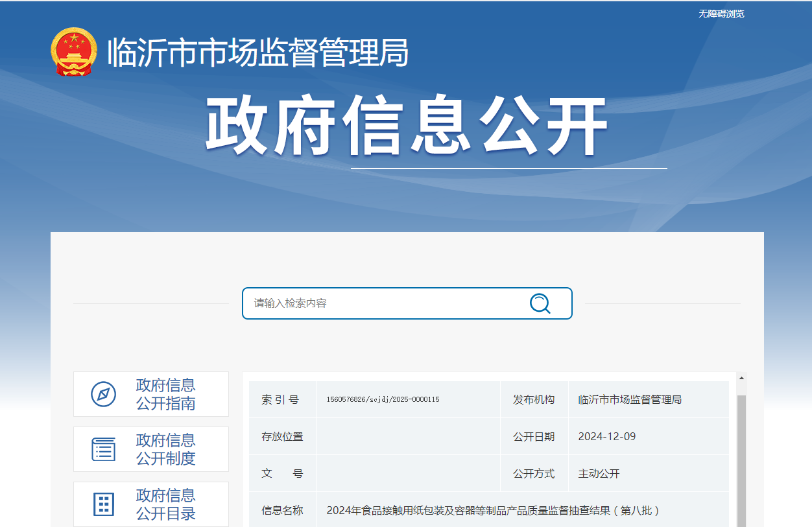Click the compass icon for 公开指南
The image size is (812, 527).
103,394
